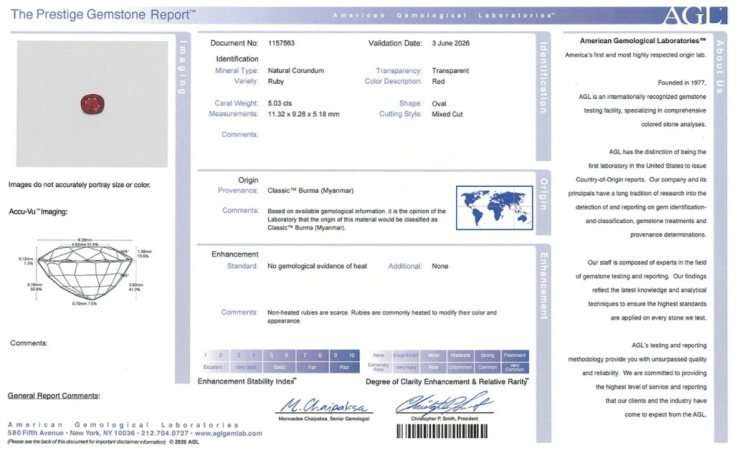This screenshot has height=453, width=740.
Task: Click the 'Very Good' stability index cell
Action: (x=246, y=367)
